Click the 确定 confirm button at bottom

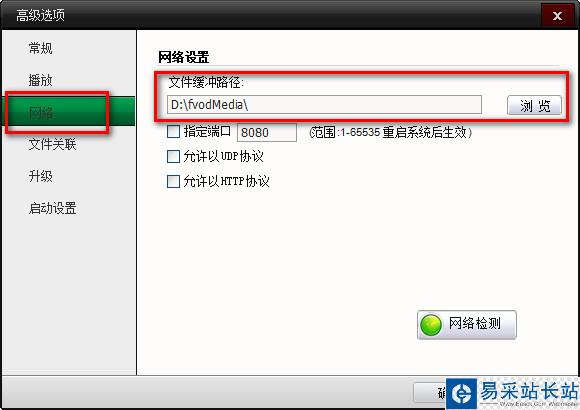point(430,392)
